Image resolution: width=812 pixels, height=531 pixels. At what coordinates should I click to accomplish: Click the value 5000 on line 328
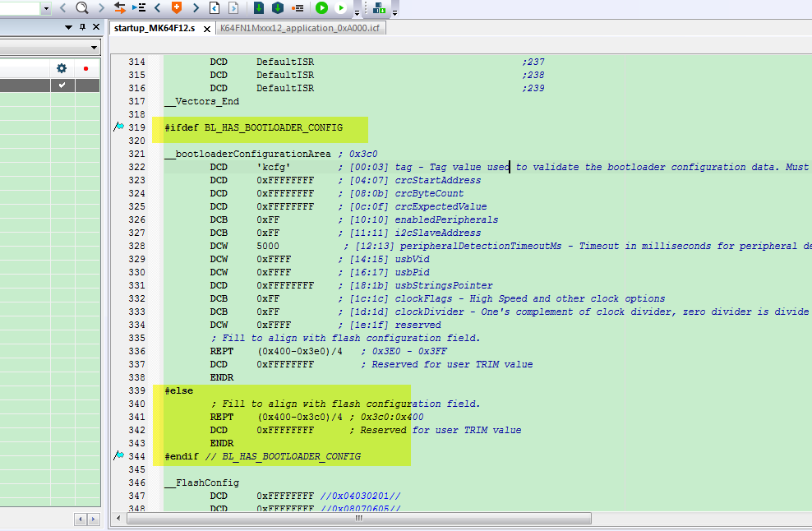(268, 246)
